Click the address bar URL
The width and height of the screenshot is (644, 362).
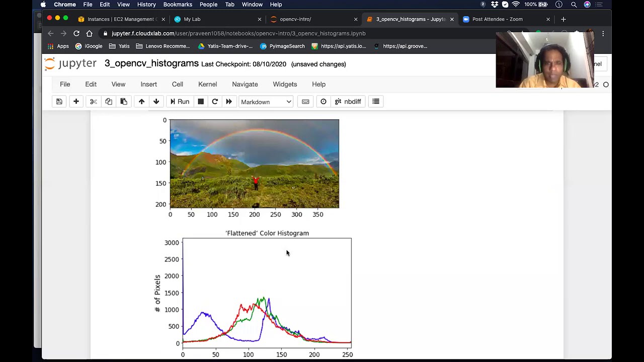(x=238, y=33)
